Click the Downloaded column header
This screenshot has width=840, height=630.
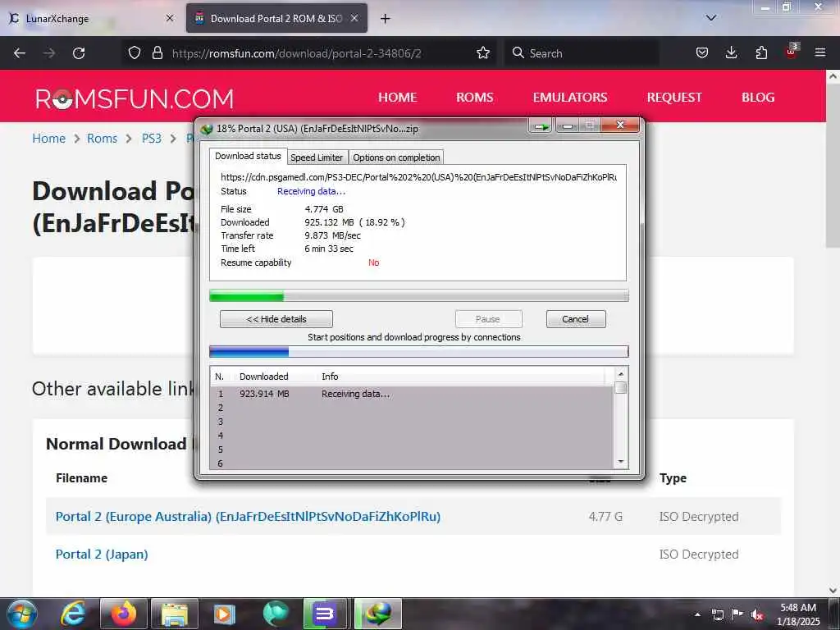[x=263, y=377]
